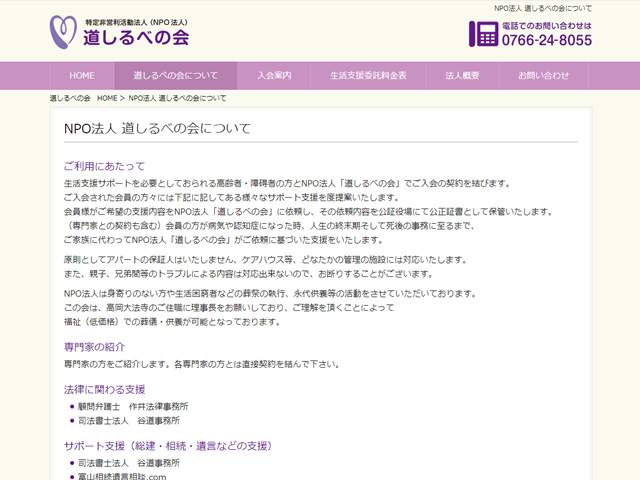Open the 道しるべの会 site title
This screenshot has height=480, width=640.
pyautogui.click(x=136, y=38)
